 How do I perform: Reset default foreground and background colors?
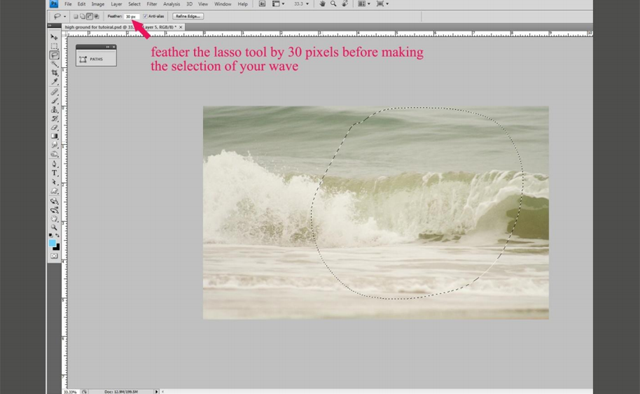click(x=51, y=235)
